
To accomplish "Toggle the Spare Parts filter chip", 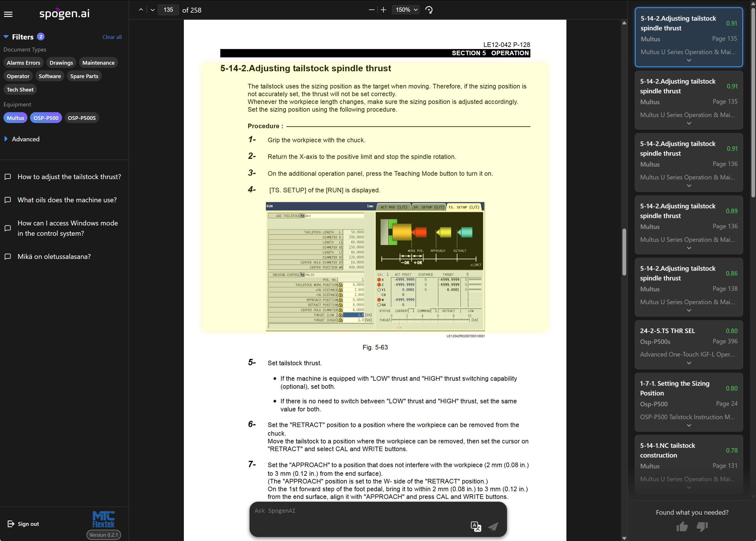I will 84,76.
